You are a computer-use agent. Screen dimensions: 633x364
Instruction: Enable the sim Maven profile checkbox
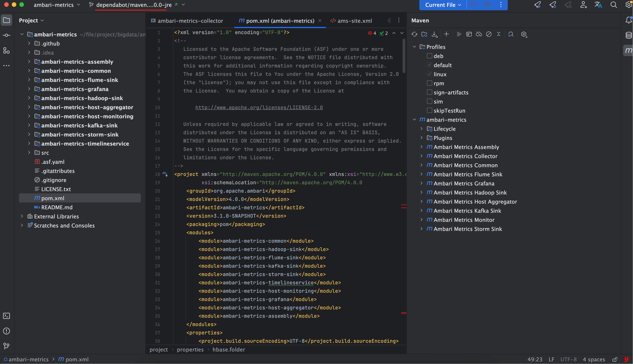tap(429, 101)
